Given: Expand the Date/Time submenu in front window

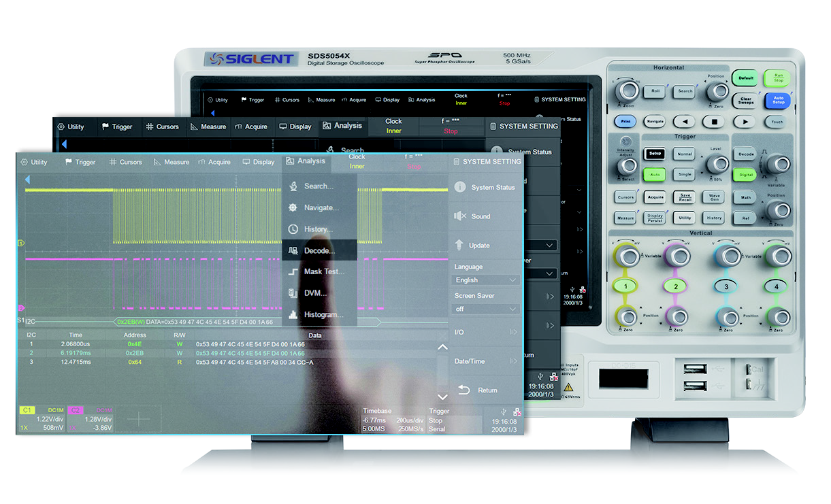Looking at the screenshot, I should [486, 361].
